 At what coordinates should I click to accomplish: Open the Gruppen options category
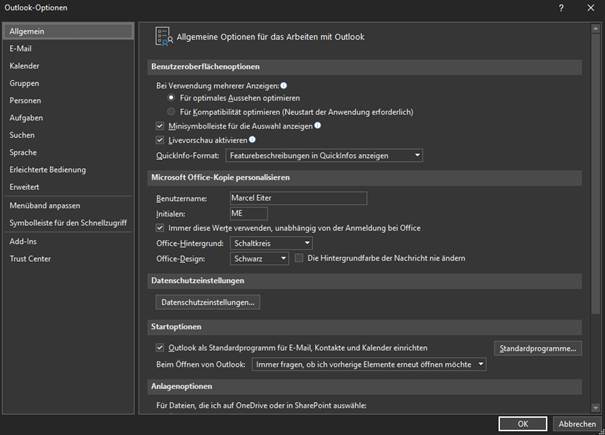click(68, 83)
